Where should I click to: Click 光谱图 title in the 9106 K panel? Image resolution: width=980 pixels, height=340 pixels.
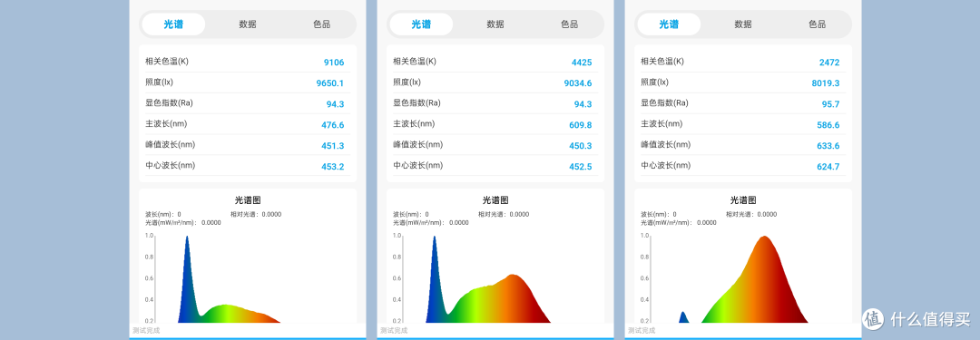(248, 200)
